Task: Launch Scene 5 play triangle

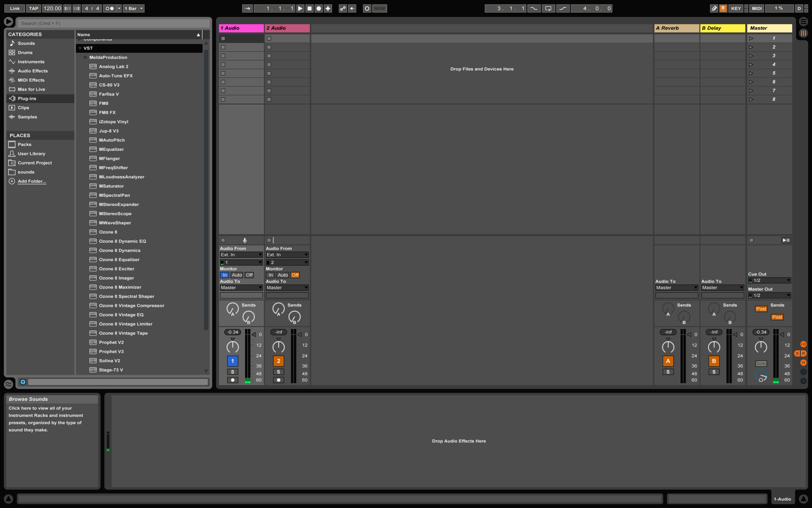Action: (751, 73)
